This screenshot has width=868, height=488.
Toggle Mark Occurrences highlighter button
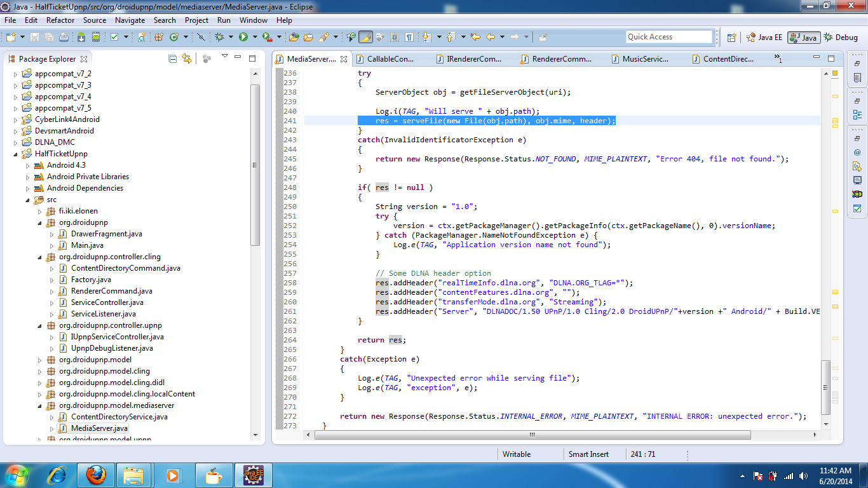365,37
